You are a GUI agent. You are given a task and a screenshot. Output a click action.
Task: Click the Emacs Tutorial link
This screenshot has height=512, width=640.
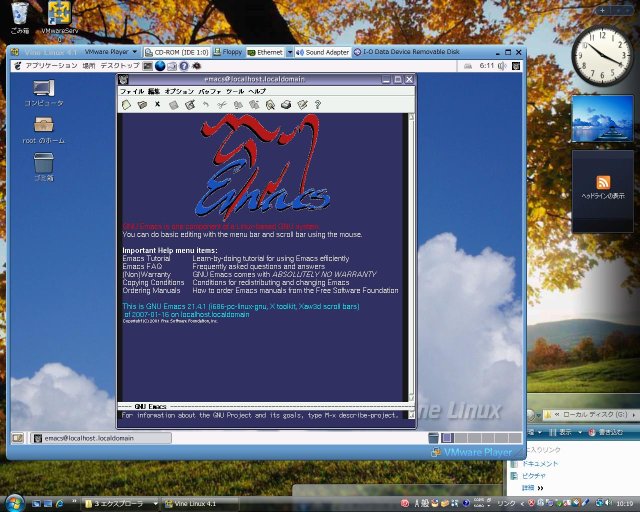point(146,258)
